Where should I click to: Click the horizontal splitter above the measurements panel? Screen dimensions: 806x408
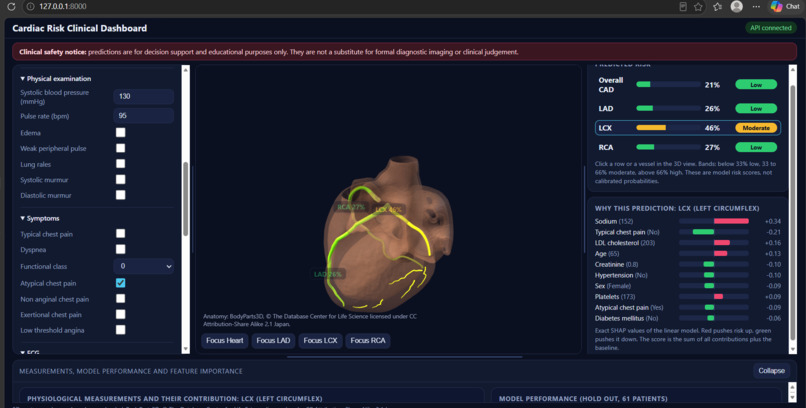pyautogui.click(x=404, y=357)
